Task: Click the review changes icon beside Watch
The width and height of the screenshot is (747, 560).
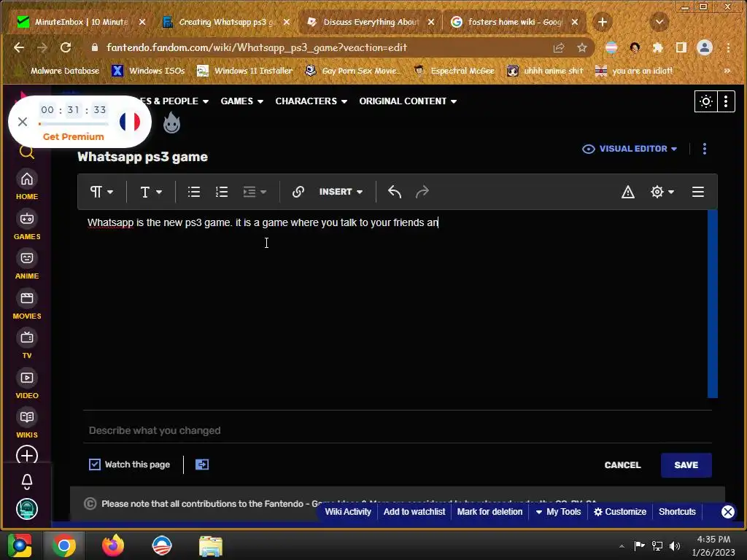Action: click(x=202, y=464)
